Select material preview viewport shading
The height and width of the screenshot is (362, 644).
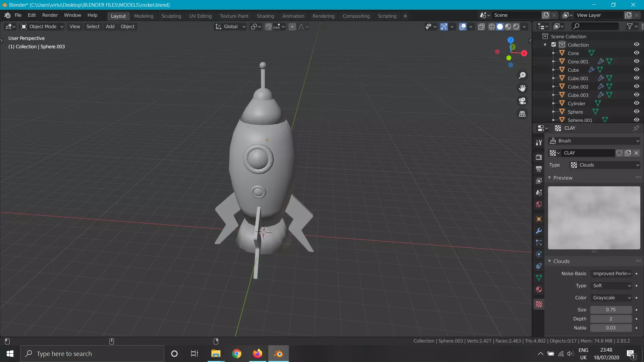[x=508, y=26]
